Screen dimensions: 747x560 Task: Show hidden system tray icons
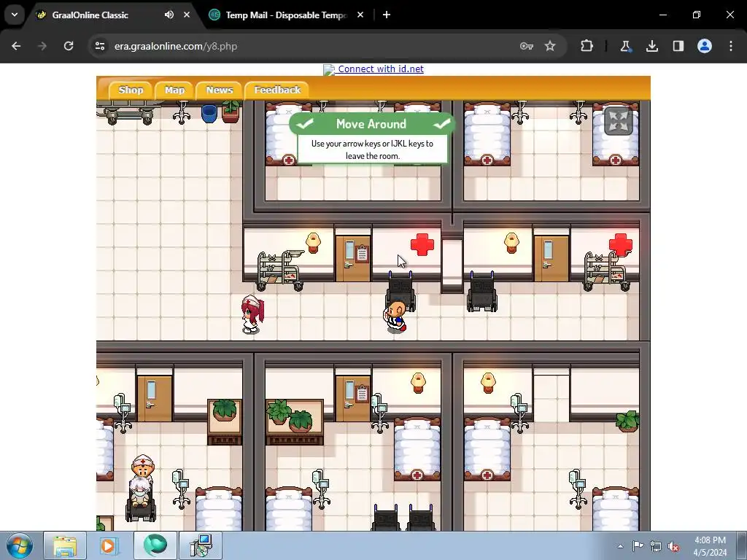[x=620, y=546]
